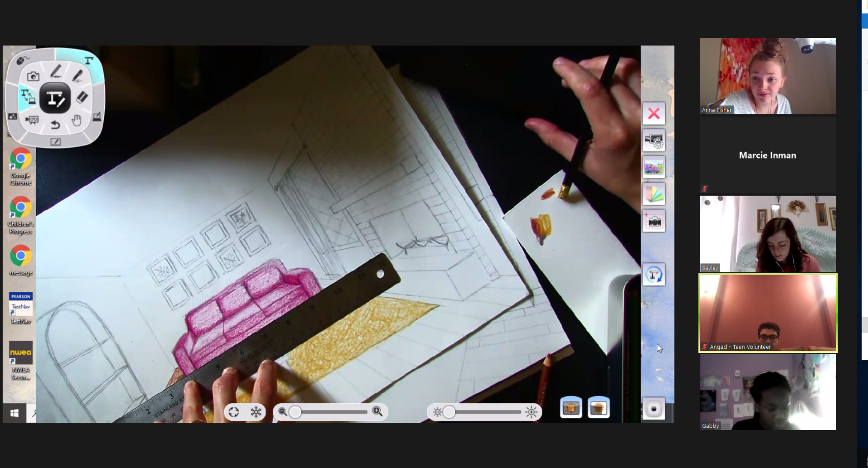Select the pen drawing tool
Image resolution: width=868 pixels, height=468 pixels.
tap(56, 71)
